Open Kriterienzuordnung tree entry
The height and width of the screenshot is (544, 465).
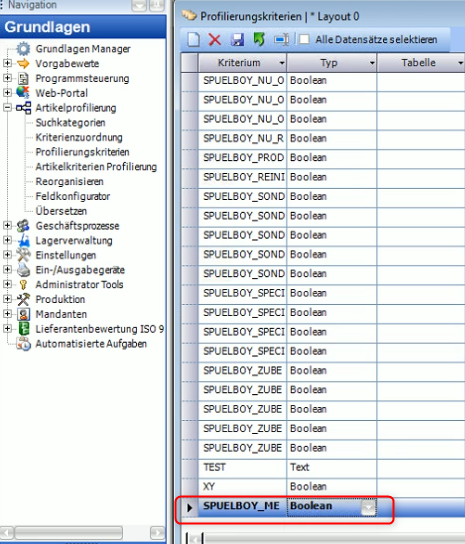pos(79,137)
